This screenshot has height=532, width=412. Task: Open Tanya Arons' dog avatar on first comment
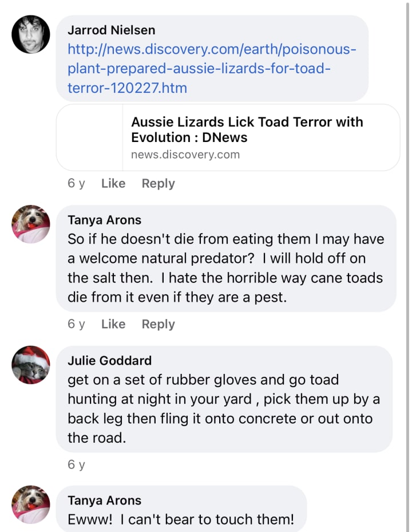tap(31, 224)
